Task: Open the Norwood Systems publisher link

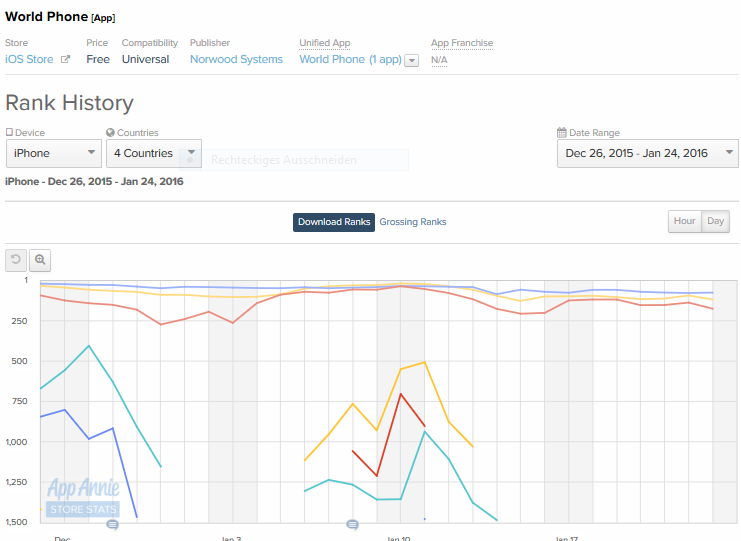Action: point(236,60)
